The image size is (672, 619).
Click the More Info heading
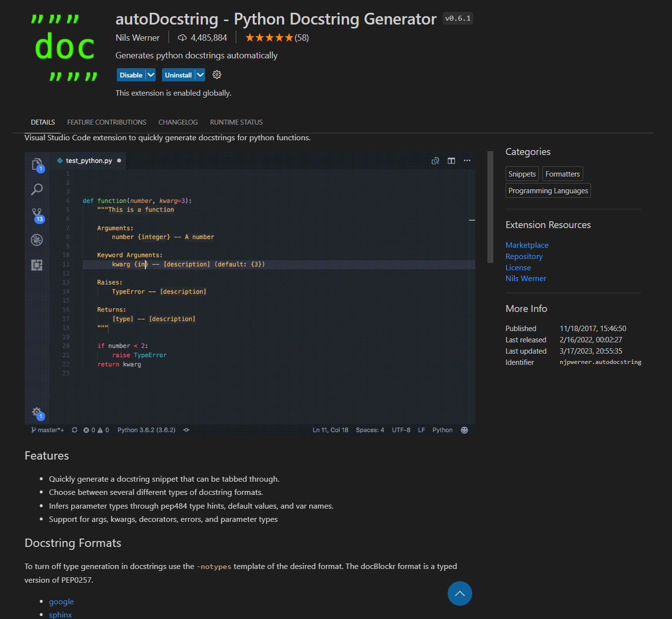[526, 309]
